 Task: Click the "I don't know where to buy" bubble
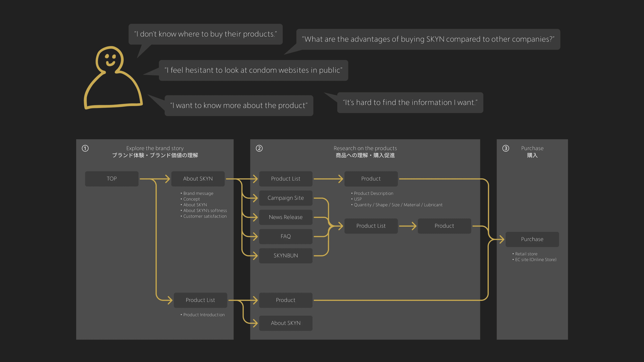(205, 34)
